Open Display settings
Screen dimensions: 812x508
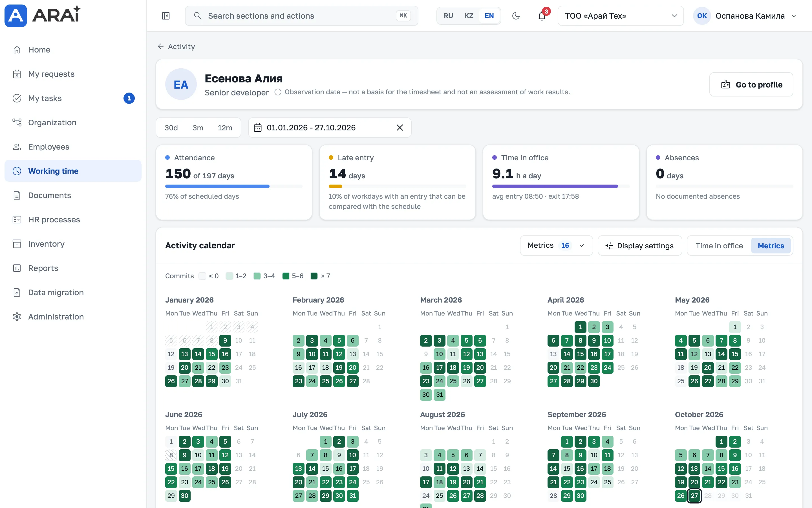tap(639, 246)
